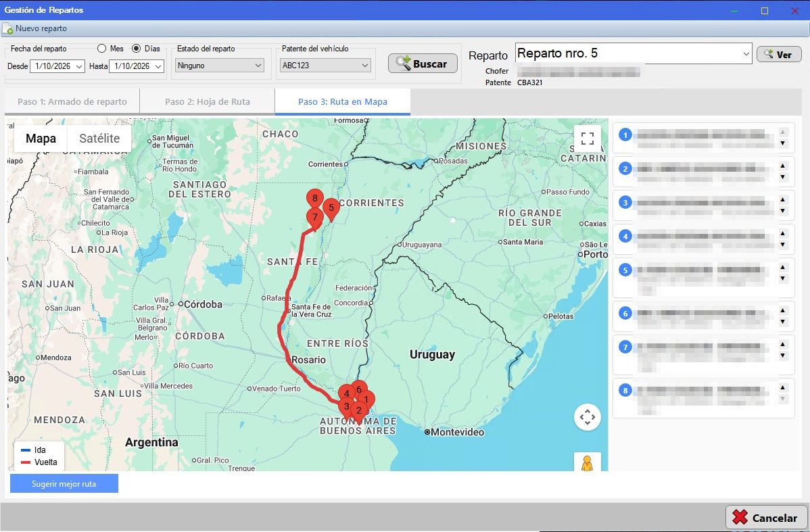The width and height of the screenshot is (810, 532).
Task: Move stop 6 up with its arrow
Action: tap(783, 310)
